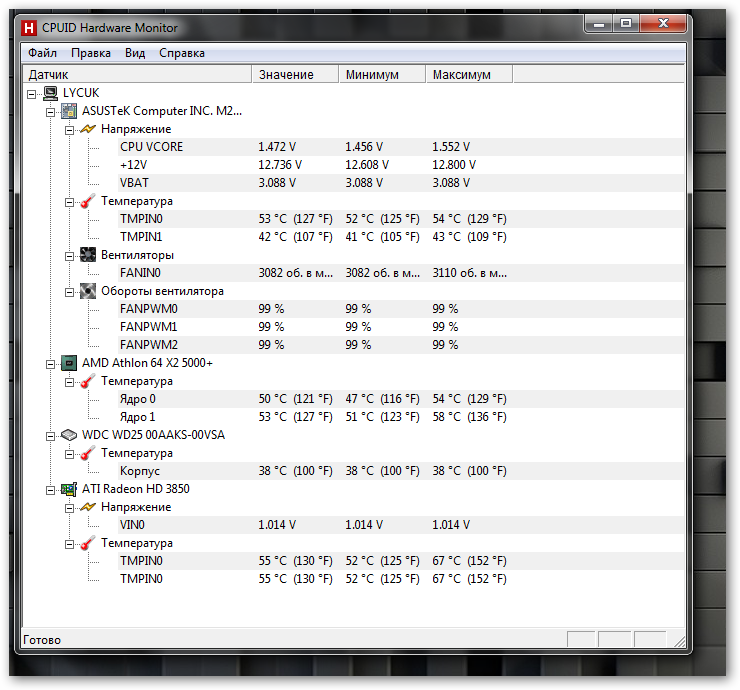This screenshot has width=740, height=690.
Task: Click the ASUSTeK motherboard icon
Action: tap(69, 111)
